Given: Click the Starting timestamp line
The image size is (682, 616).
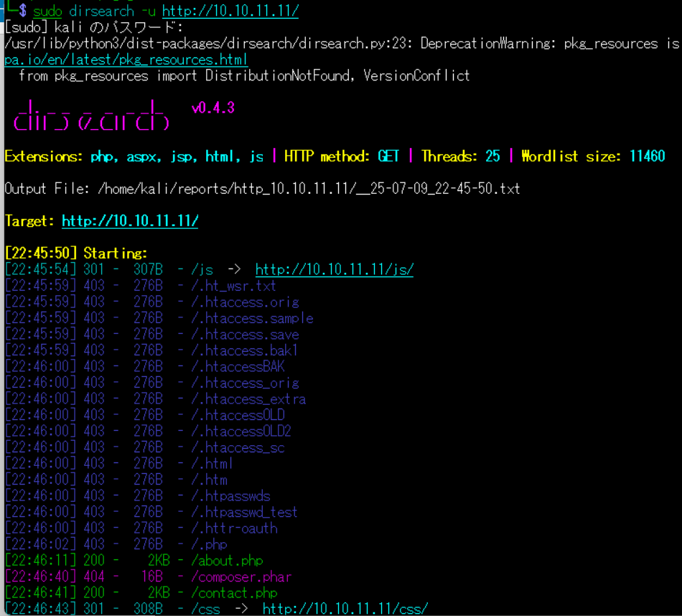Looking at the screenshot, I should [x=75, y=253].
